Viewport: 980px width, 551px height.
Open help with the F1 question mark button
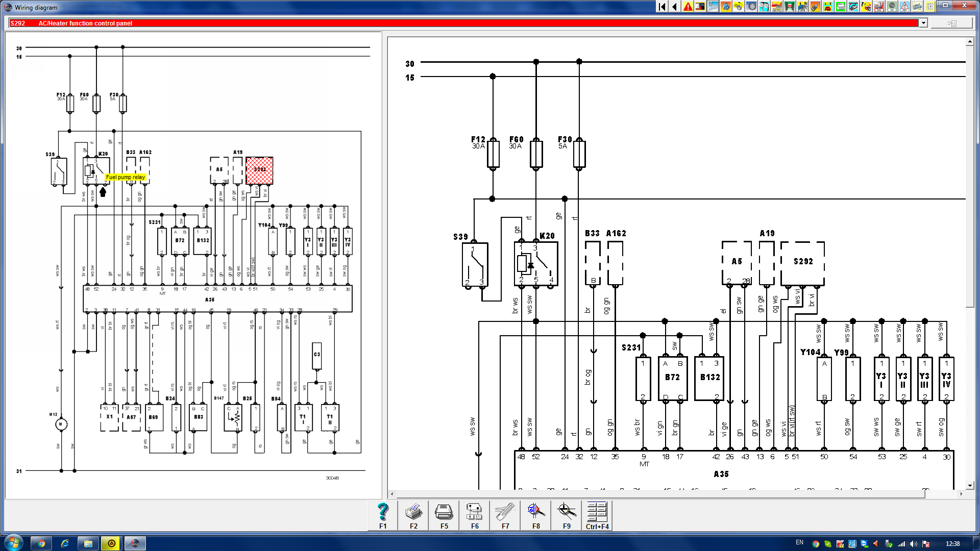[383, 515]
